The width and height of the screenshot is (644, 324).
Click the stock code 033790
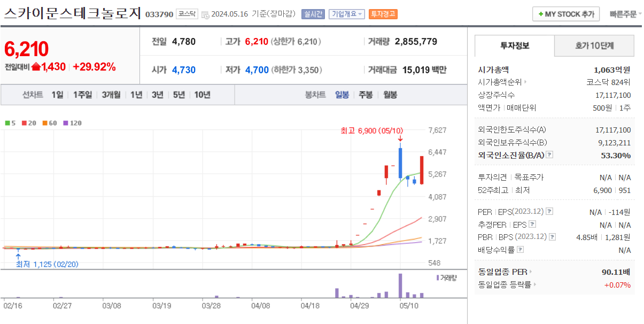tap(159, 14)
